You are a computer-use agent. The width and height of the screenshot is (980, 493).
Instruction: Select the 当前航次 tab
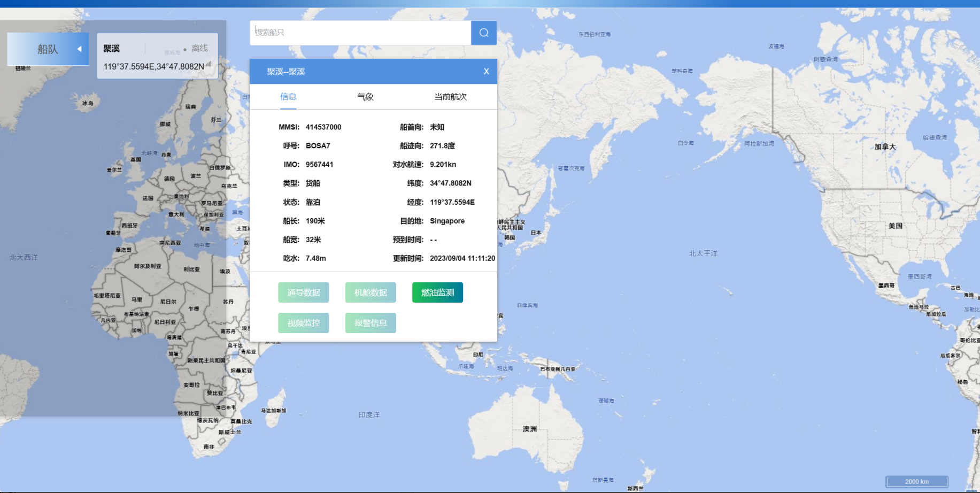[450, 97]
